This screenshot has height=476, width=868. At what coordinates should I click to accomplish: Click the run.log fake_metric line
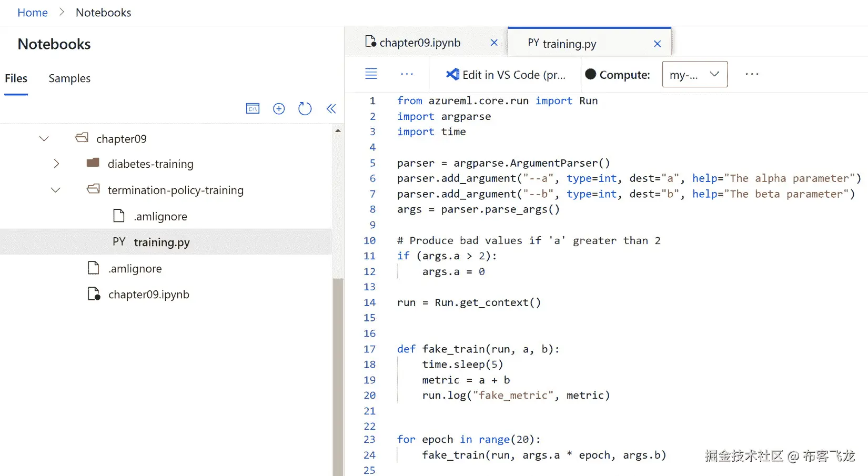click(x=516, y=395)
